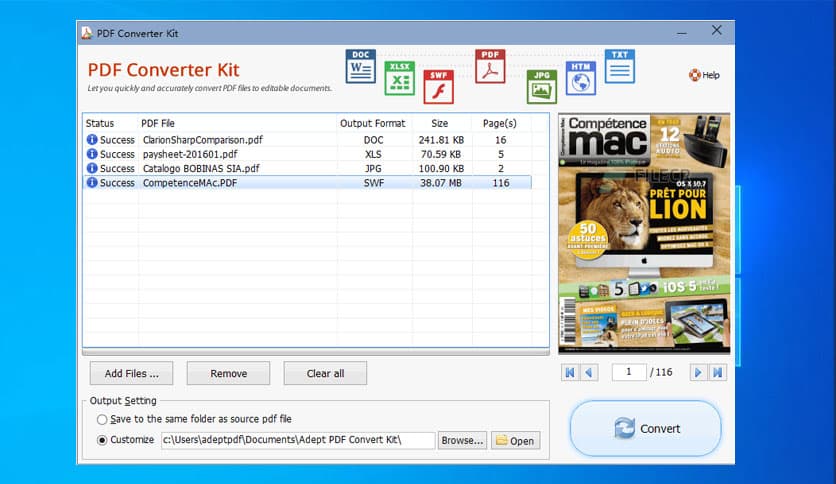Click the DOC output format cell

373,140
